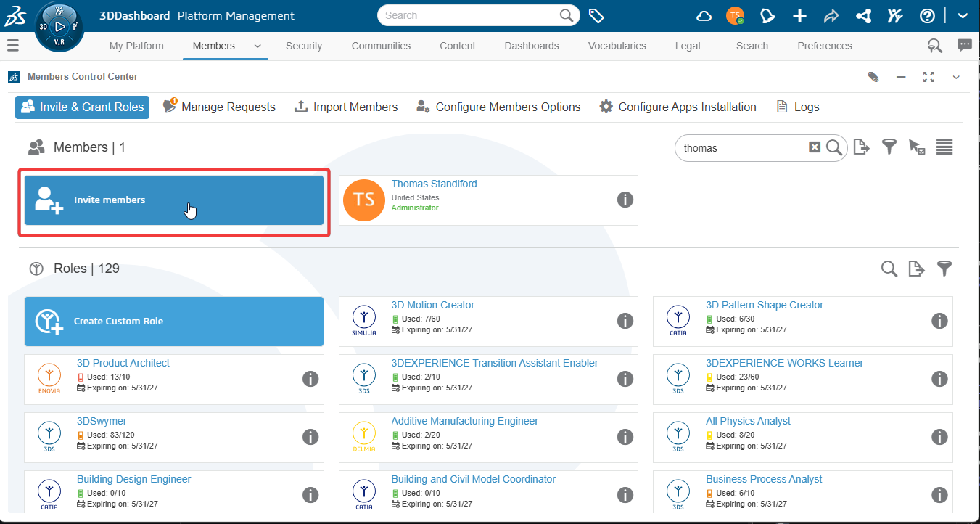Click the export members icon

click(861, 147)
